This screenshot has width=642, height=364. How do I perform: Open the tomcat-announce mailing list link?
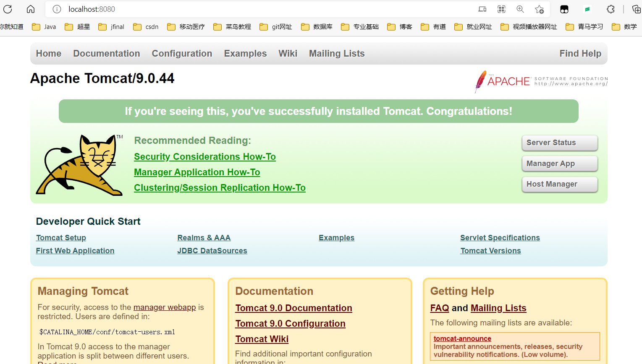tap(462, 338)
